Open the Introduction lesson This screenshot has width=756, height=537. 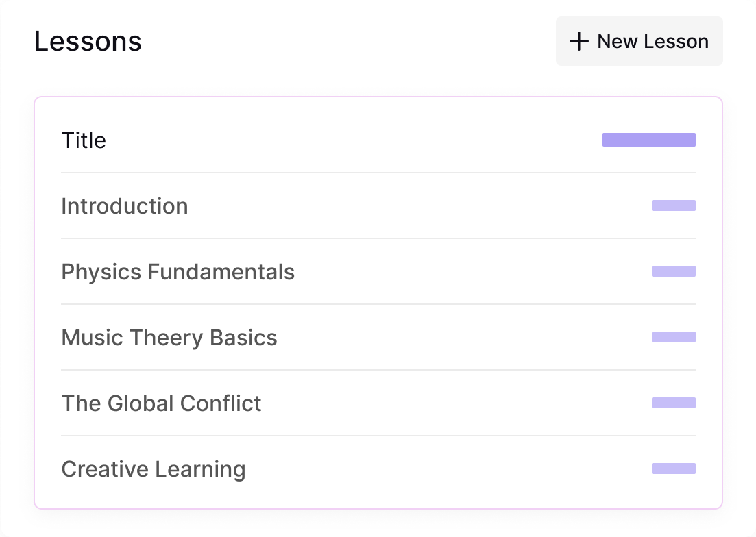pyautogui.click(x=124, y=206)
